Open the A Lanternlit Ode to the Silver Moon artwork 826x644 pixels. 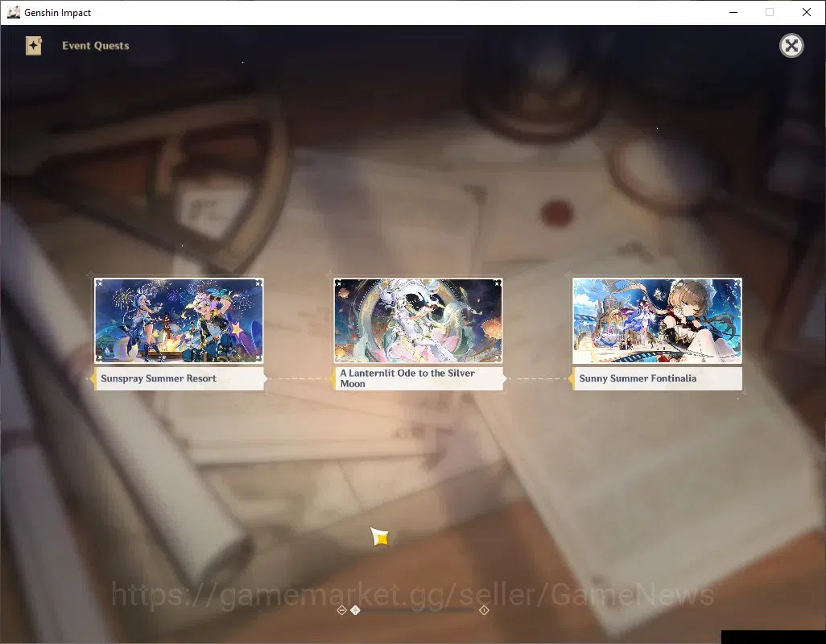click(x=419, y=320)
